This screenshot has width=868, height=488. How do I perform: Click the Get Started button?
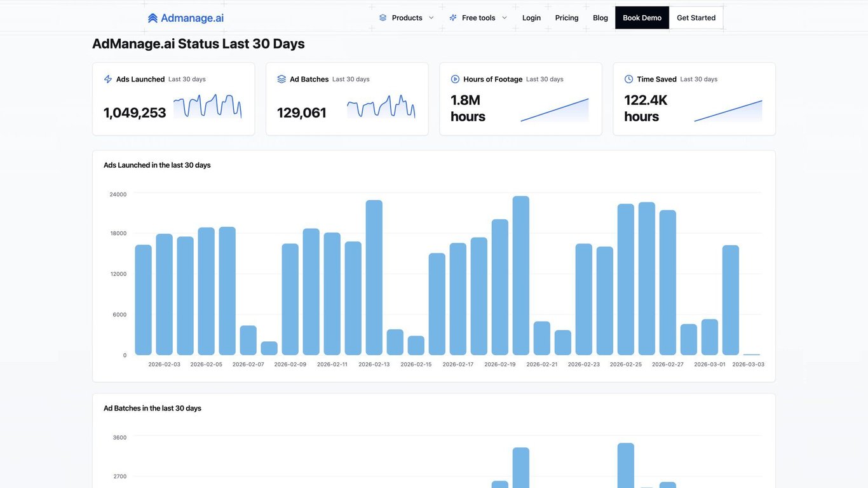point(696,18)
